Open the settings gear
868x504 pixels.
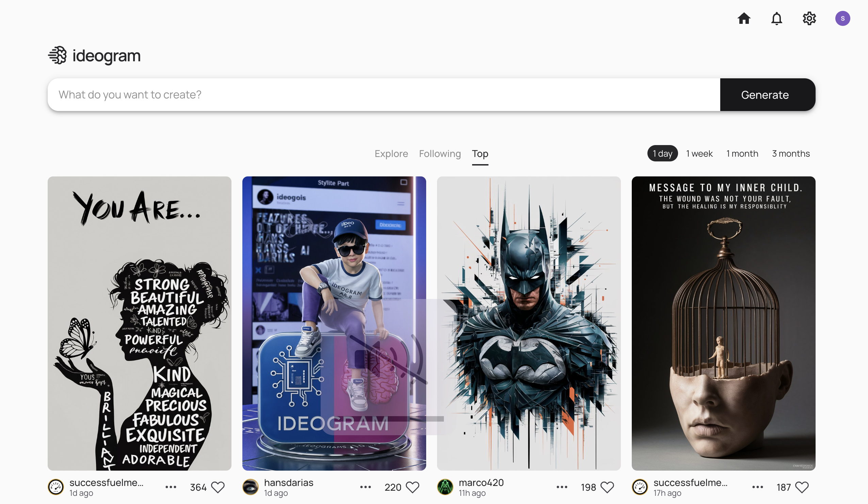pos(809,18)
